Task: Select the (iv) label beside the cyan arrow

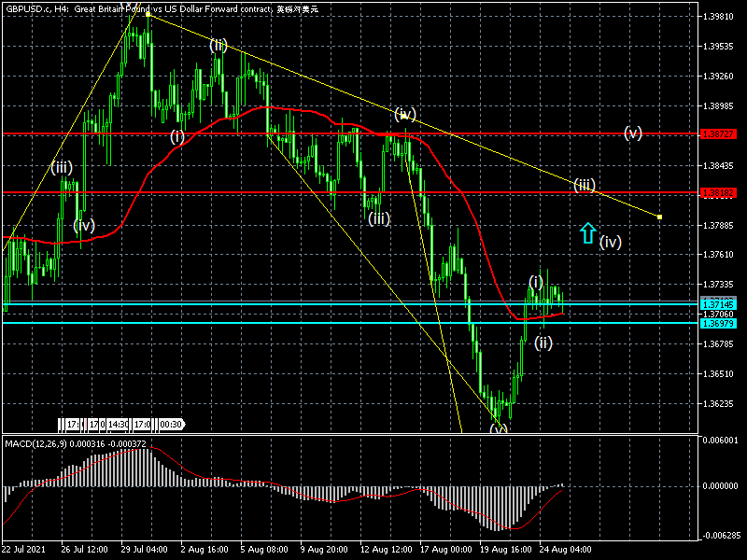Action: [611, 242]
